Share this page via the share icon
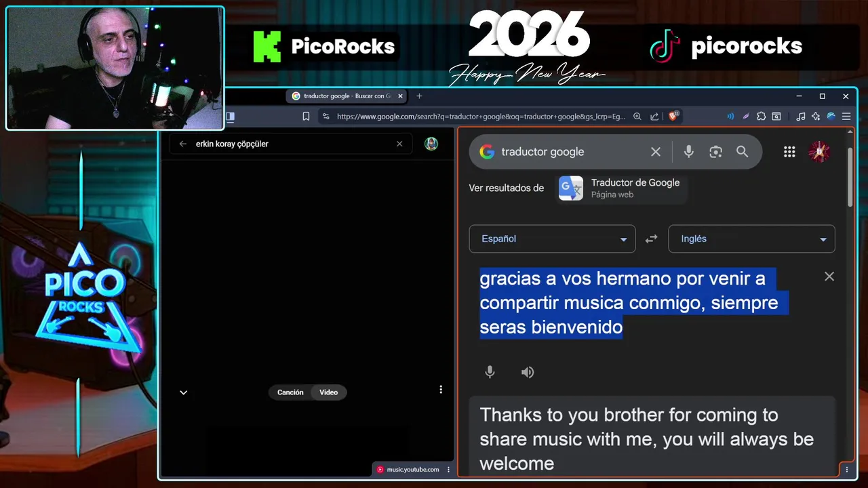This screenshot has height=488, width=868. pyautogui.click(x=654, y=117)
